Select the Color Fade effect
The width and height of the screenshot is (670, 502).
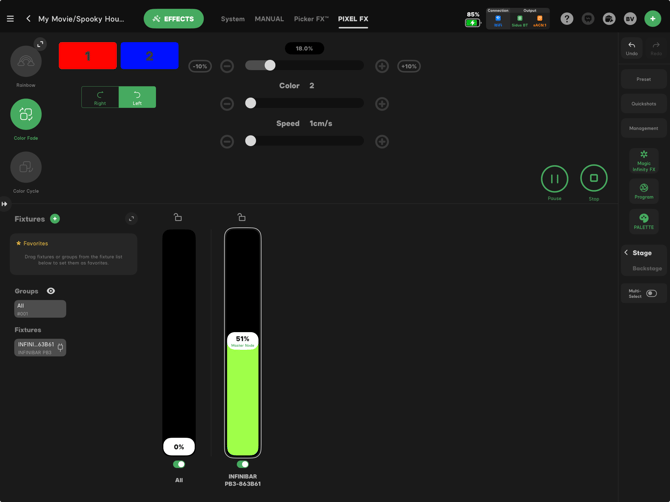[x=26, y=114]
